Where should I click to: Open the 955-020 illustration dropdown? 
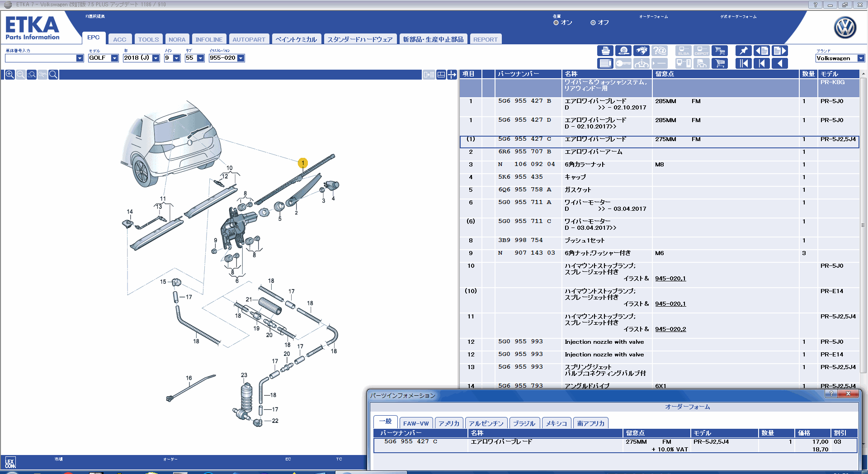pyautogui.click(x=241, y=58)
